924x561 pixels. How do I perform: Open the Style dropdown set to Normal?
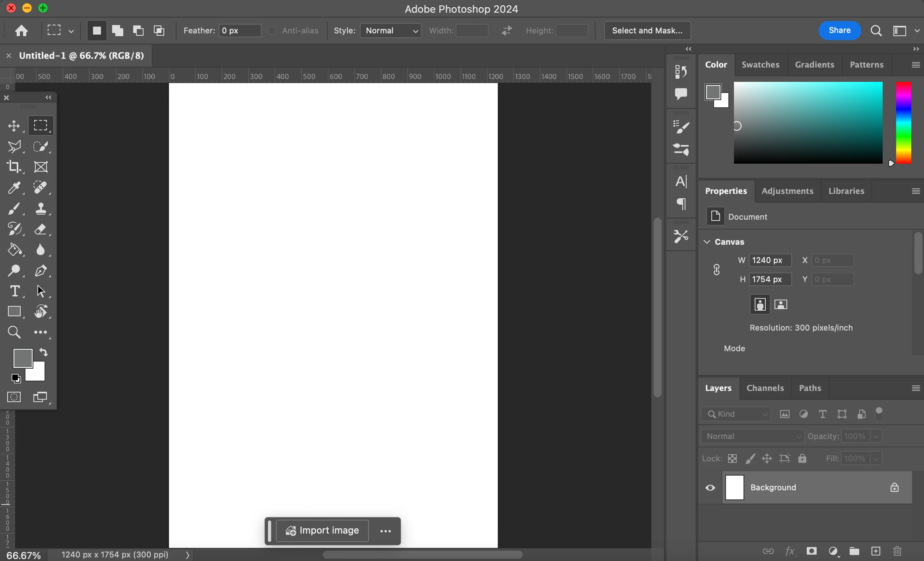click(390, 31)
